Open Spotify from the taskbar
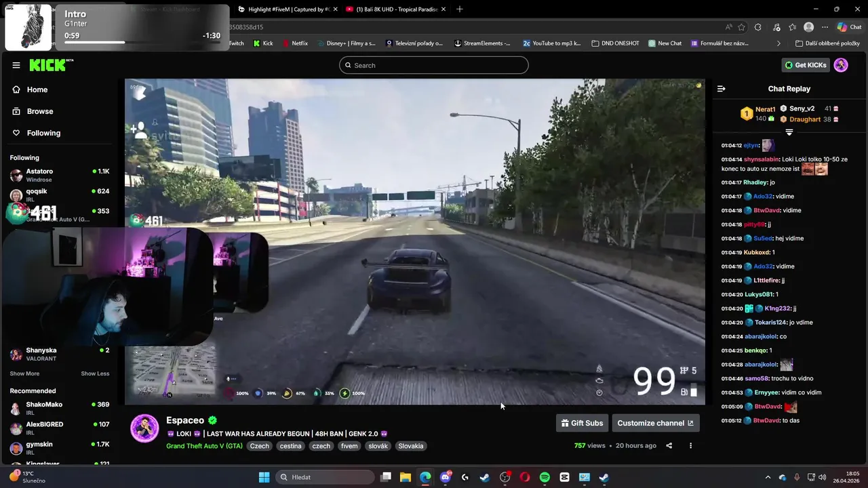The width and height of the screenshot is (868, 488). (545, 477)
